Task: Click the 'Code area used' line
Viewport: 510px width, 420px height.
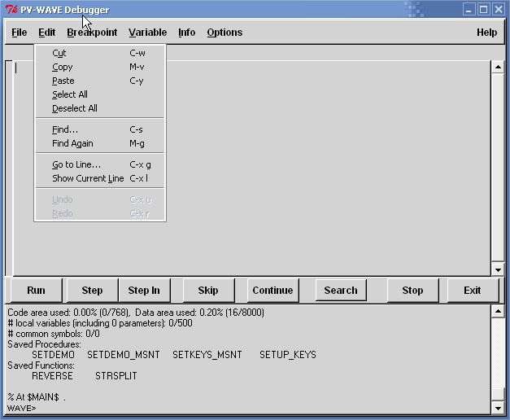Action: tap(136, 313)
